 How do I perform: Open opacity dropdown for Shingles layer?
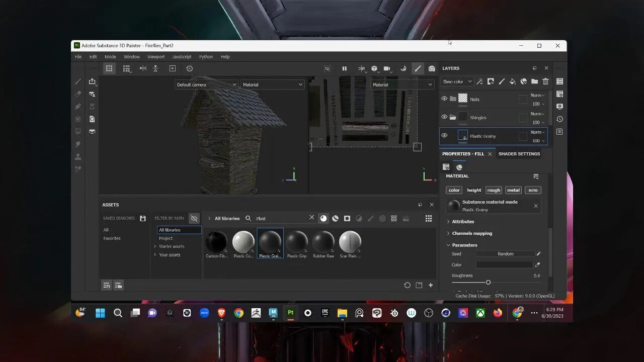(538, 122)
